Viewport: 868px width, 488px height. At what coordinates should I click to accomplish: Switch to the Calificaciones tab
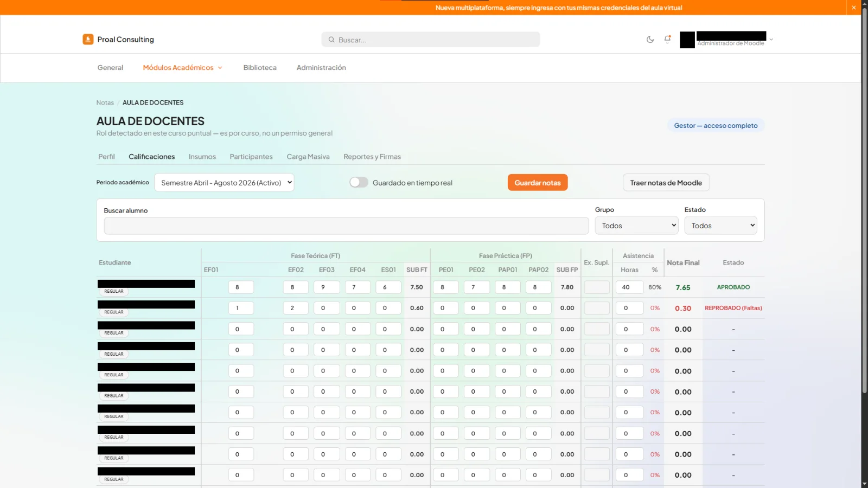coord(152,157)
